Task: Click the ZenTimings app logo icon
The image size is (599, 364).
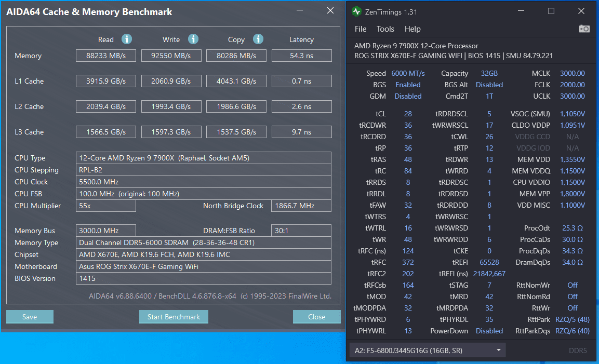Action: tap(356, 11)
